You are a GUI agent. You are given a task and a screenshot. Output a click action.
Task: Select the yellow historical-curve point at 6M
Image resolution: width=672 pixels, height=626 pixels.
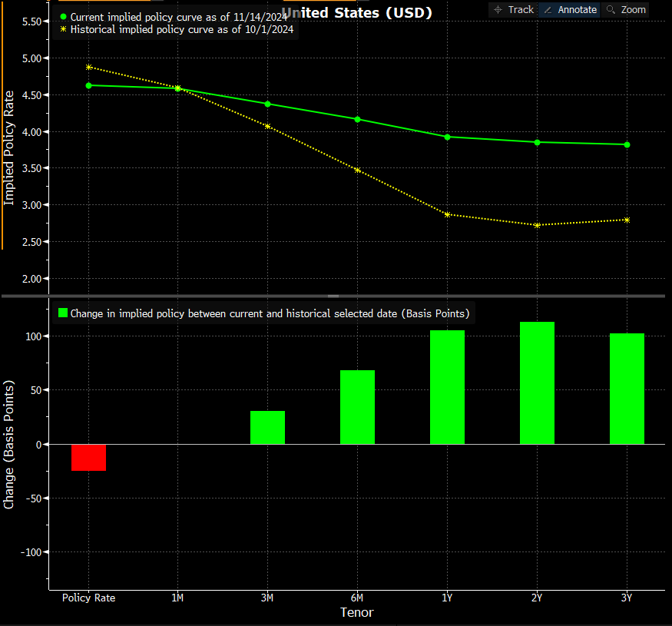pos(357,171)
